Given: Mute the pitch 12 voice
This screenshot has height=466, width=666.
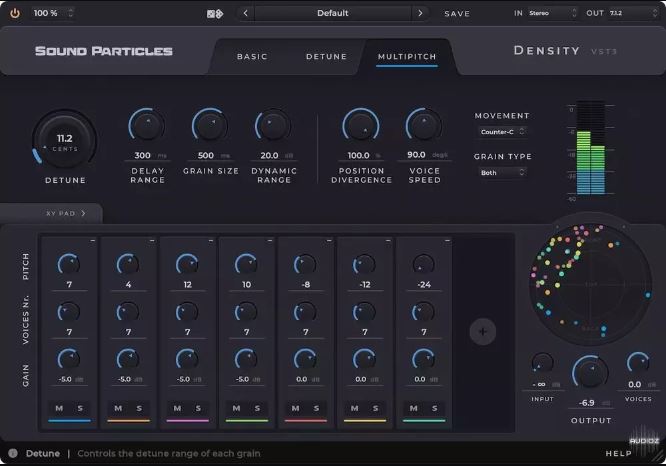Looking at the screenshot, I should click(177, 408).
